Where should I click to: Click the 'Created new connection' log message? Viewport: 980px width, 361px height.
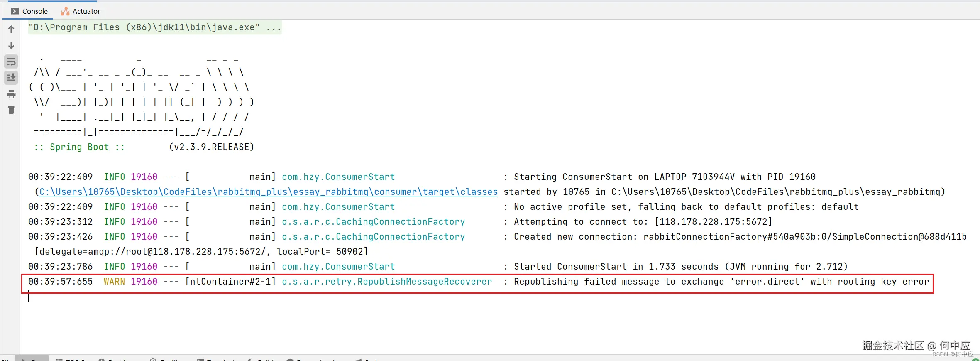coord(740,237)
